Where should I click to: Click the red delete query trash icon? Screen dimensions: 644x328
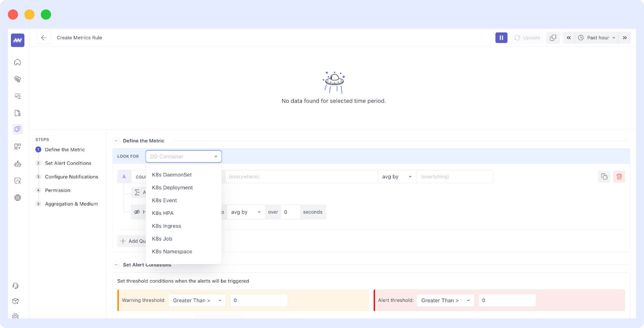(x=619, y=177)
